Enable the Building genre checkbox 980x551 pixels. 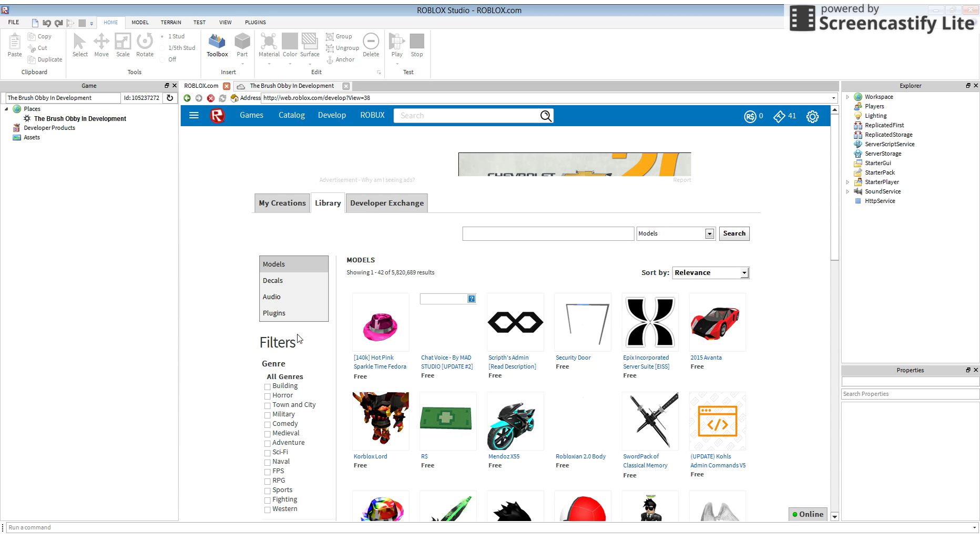coord(268,386)
